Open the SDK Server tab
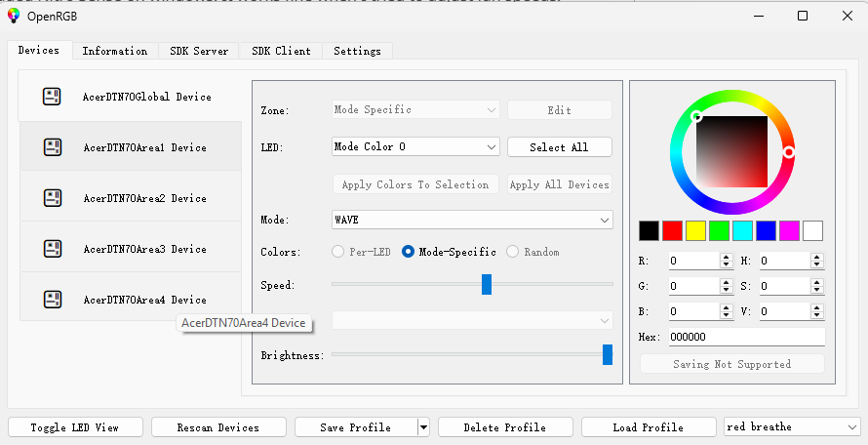 tap(199, 51)
